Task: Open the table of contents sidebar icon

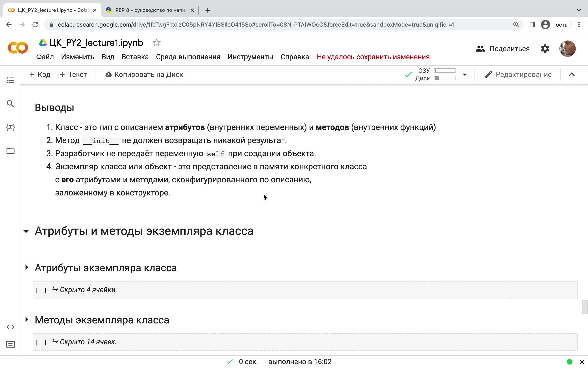Action: point(10,80)
